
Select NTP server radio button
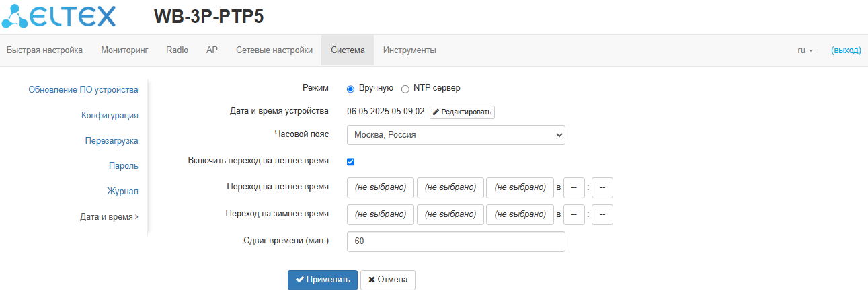click(405, 89)
